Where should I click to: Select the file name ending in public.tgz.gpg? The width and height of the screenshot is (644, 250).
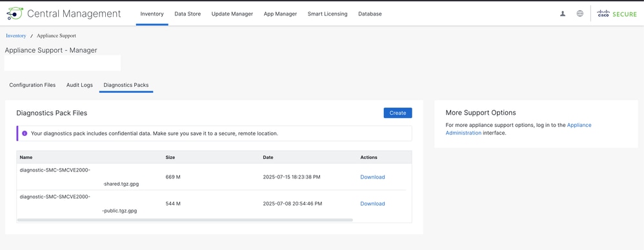[79, 204]
